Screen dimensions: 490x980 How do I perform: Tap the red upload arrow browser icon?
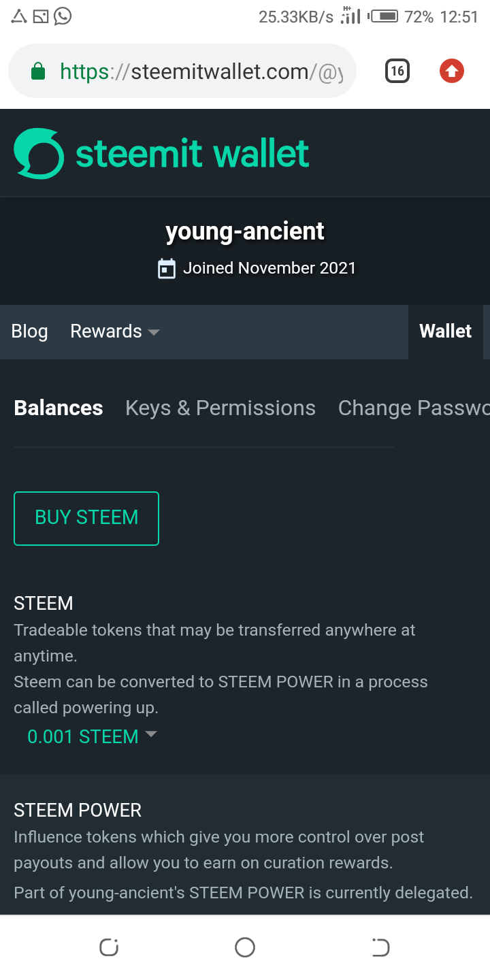coord(451,71)
